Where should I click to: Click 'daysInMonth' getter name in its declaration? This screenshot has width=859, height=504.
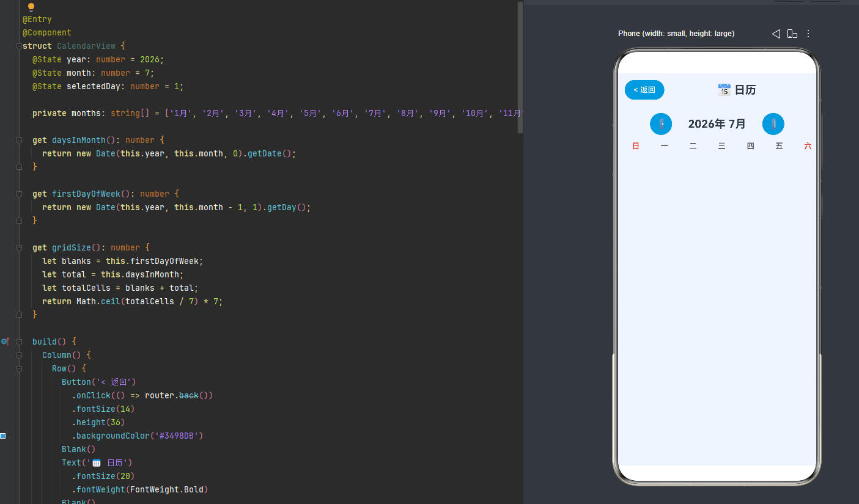(x=79, y=140)
